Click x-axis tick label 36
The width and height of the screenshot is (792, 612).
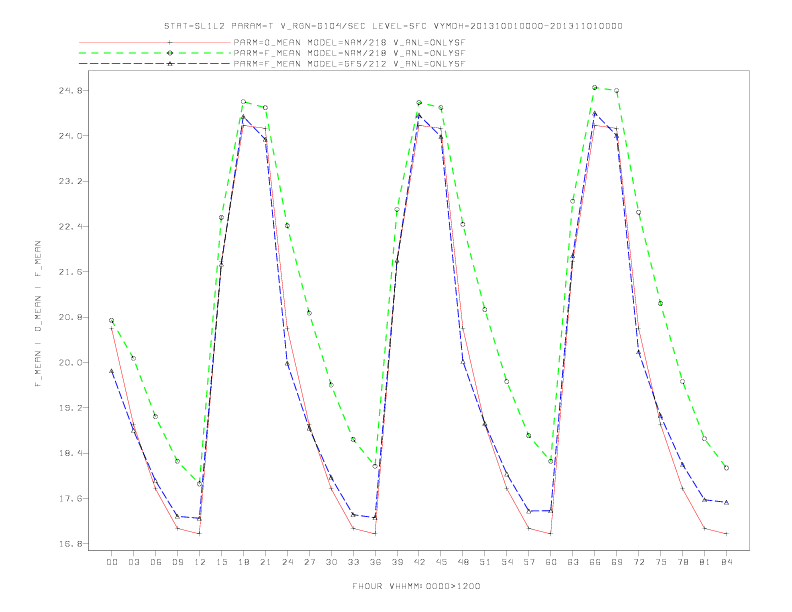375,562
